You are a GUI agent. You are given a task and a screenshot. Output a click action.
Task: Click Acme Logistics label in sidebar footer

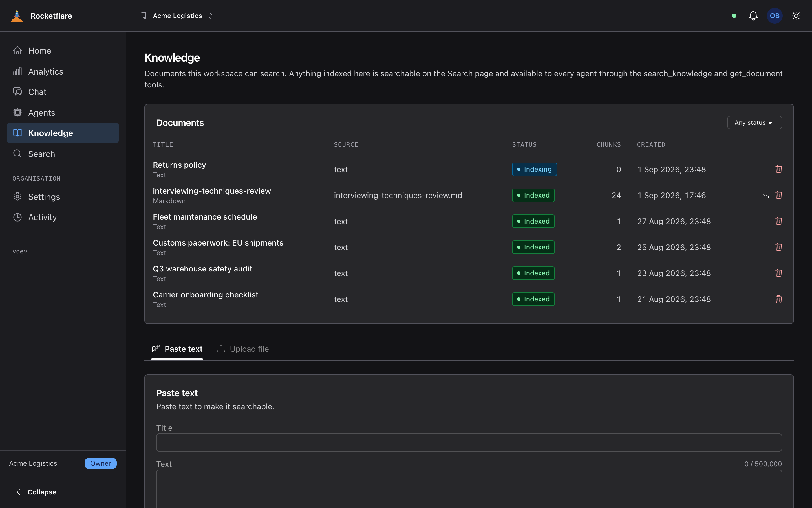coord(33,463)
